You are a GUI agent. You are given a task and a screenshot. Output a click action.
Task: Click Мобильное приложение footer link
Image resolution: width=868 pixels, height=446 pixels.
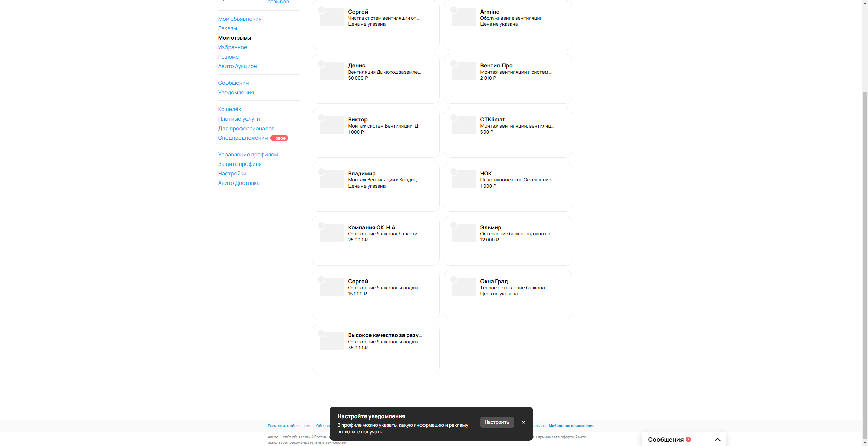[x=571, y=426]
